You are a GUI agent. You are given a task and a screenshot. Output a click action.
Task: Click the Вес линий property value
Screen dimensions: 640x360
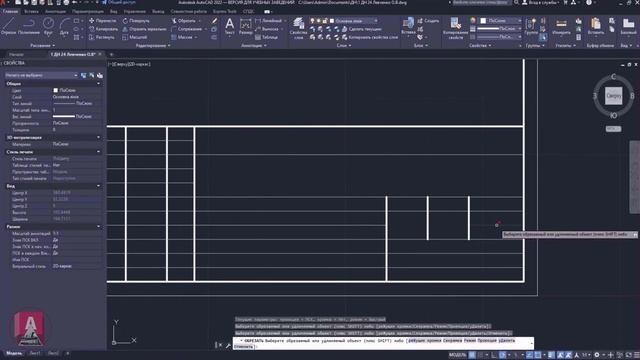pyautogui.click(x=77, y=116)
